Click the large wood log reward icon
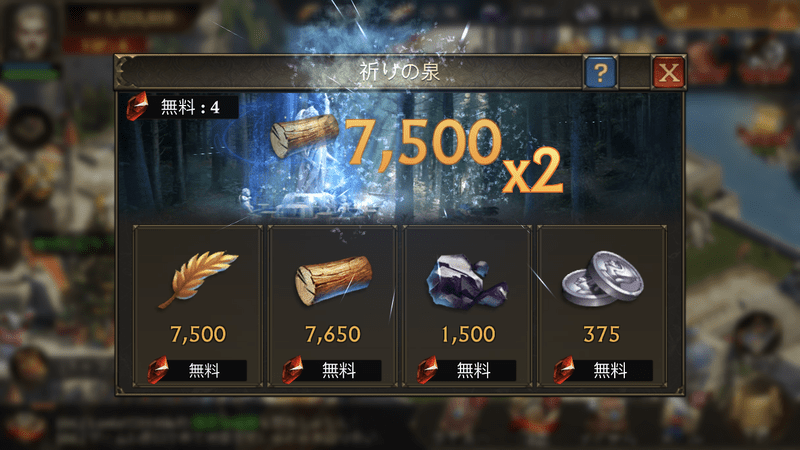Screen dimensions: 800x450 pyautogui.click(x=304, y=135)
